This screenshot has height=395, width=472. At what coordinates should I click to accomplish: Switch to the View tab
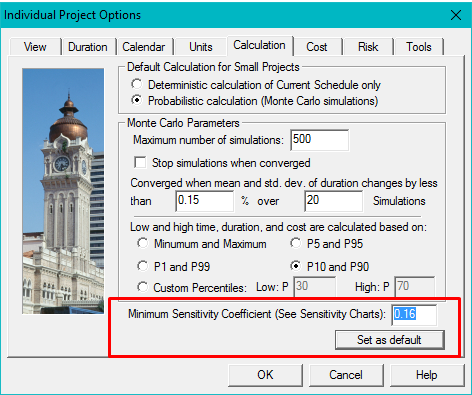click(x=35, y=47)
